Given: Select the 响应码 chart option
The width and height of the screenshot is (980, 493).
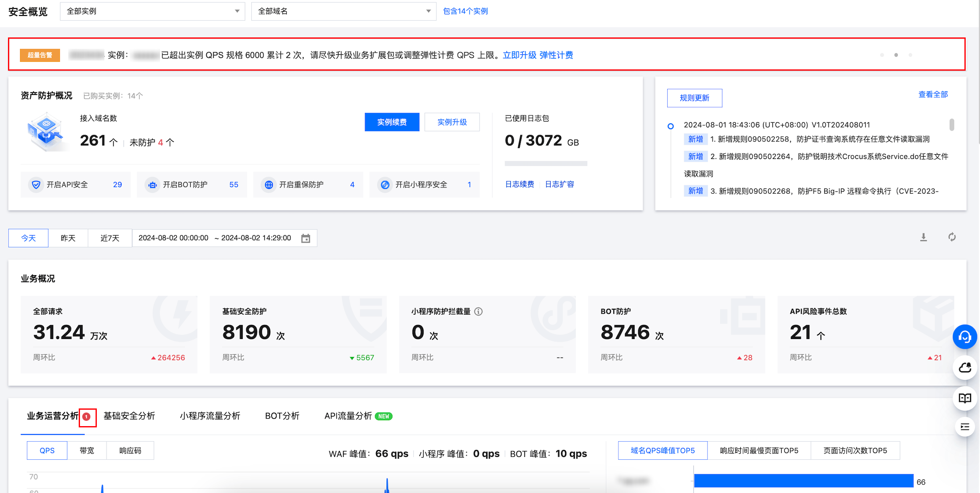Looking at the screenshot, I should tap(130, 451).
